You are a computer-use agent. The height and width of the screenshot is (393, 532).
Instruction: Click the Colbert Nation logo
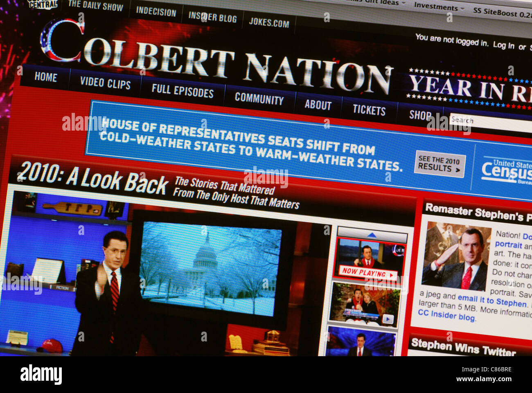(216, 56)
